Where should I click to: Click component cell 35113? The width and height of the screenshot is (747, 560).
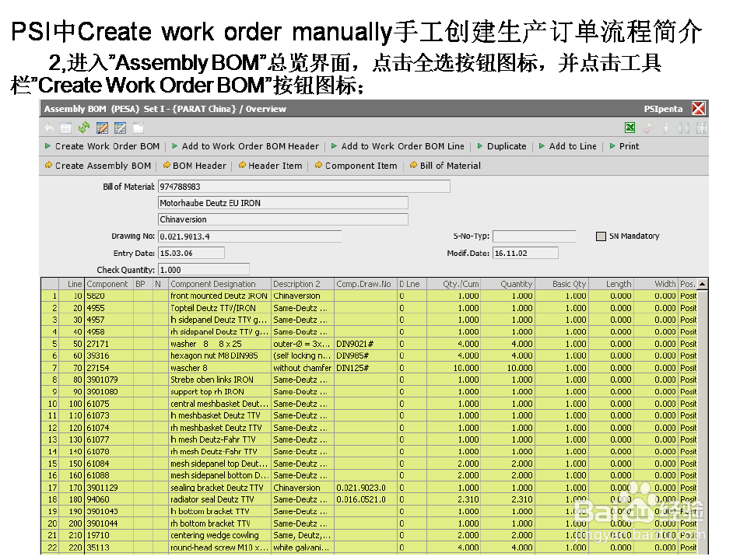pyautogui.click(x=109, y=548)
